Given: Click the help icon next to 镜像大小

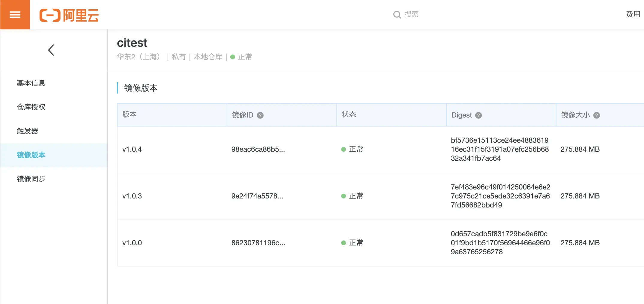Looking at the screenshot, I should pyautogui.click(x=597, y=115).
